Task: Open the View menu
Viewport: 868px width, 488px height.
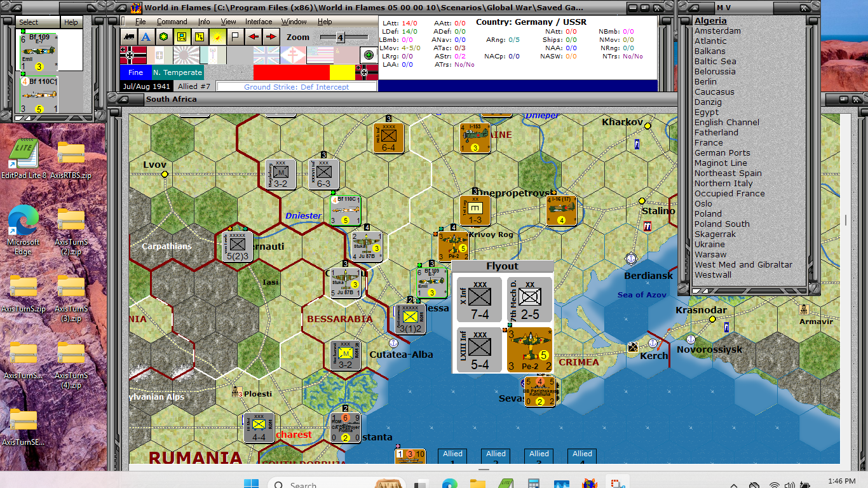Action: click(228, 22)
